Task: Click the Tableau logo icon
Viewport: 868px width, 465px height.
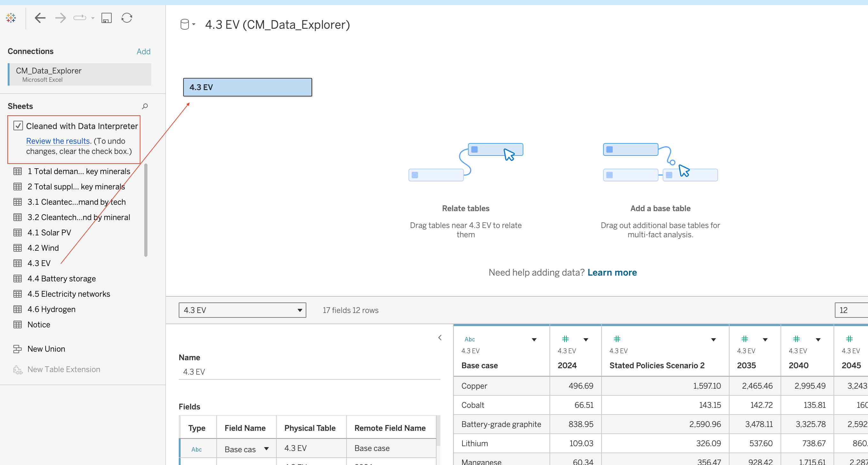Action: pos(11,18)
